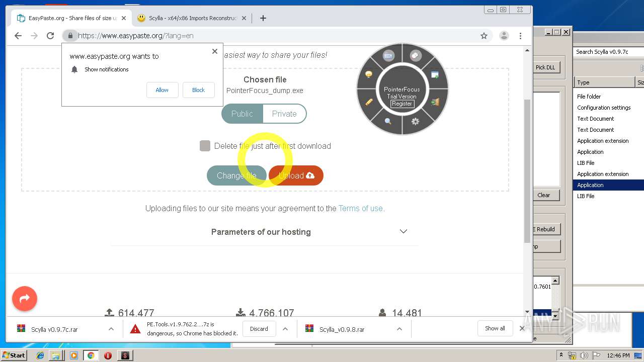Open Scylla_v0.9.8.rar download item
This screenshot has height=362, width=644.
click(342, 329)
